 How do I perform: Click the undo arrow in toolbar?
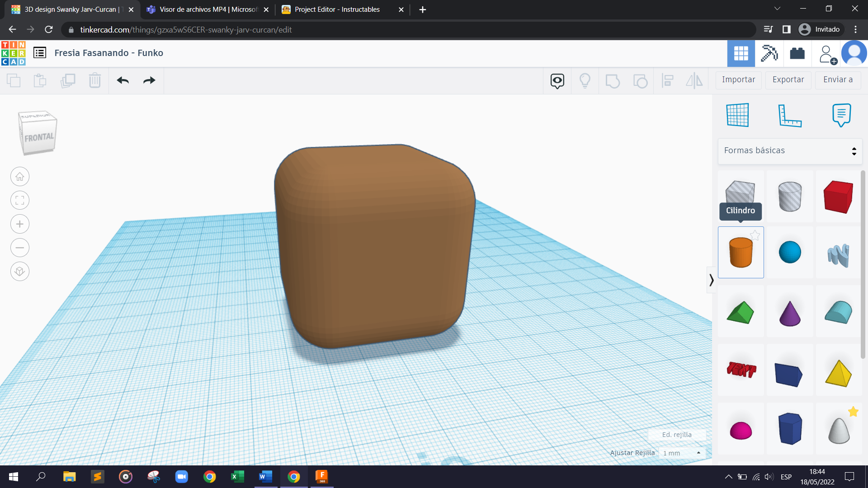tap(123, 80)
